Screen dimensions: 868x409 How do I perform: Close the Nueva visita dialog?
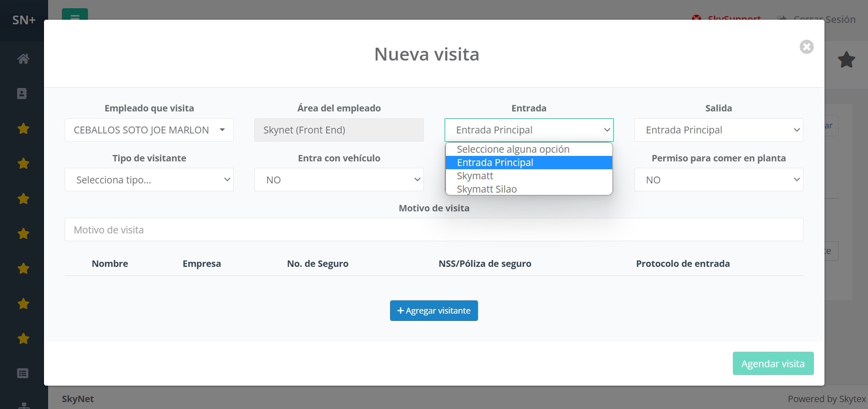[807, 47]
